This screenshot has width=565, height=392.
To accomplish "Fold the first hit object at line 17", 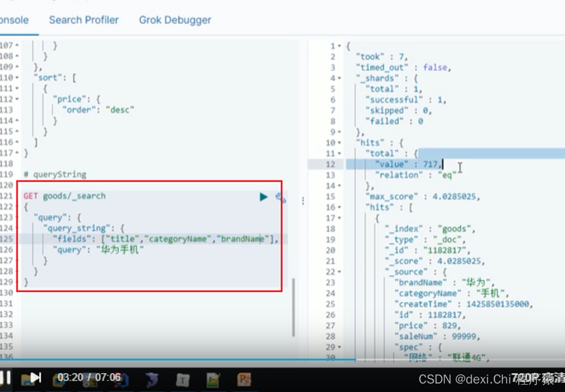I will pyautogui.click(x=340, y=218).
